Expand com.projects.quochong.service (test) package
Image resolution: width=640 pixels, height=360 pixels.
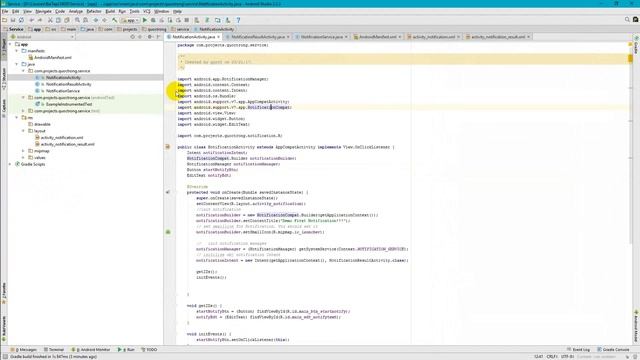(x=23, y=111)
